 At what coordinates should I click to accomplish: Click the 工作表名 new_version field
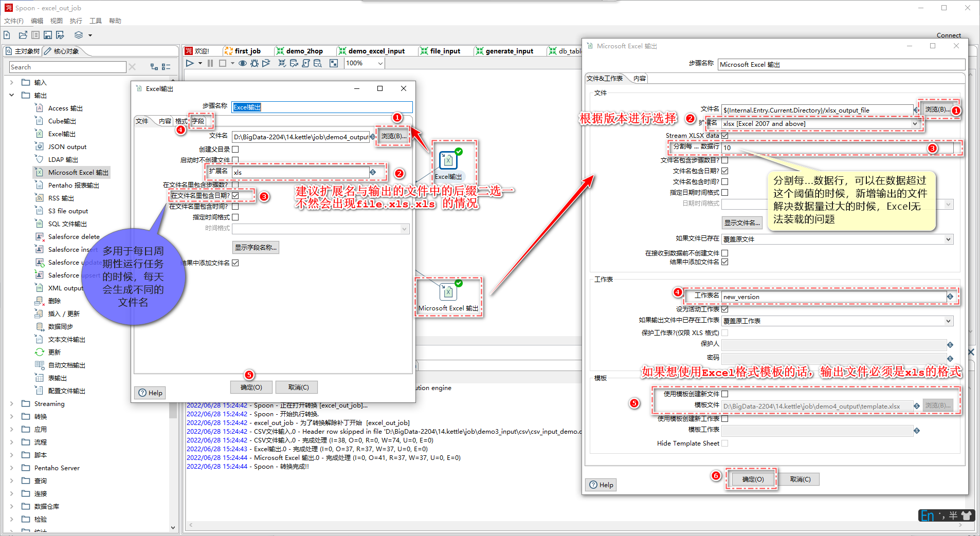coord(833,297)
